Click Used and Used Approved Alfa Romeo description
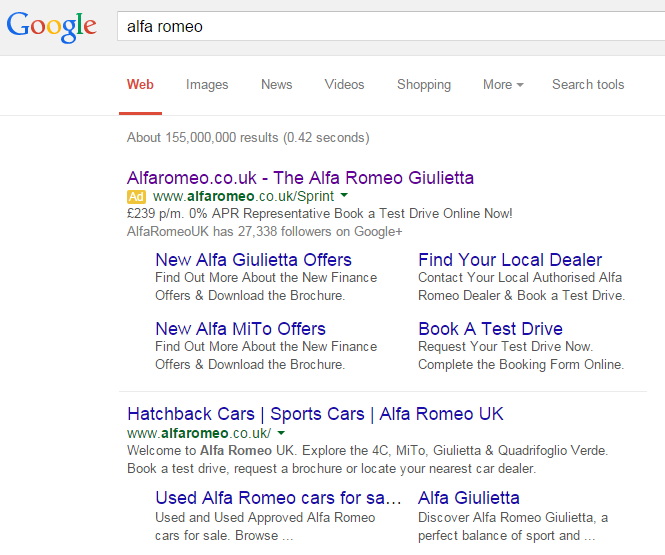The width and height of the screenshot is (665, 555). point(265,526)
